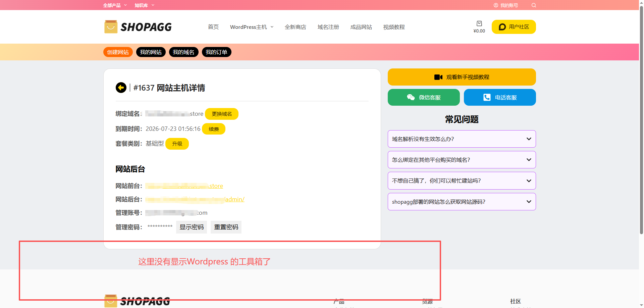Click the expiry date 2026-07-23 01:56:16
The height and width of the screenshot is (308, 644).
pyautogui.click(x=173, y=129)
